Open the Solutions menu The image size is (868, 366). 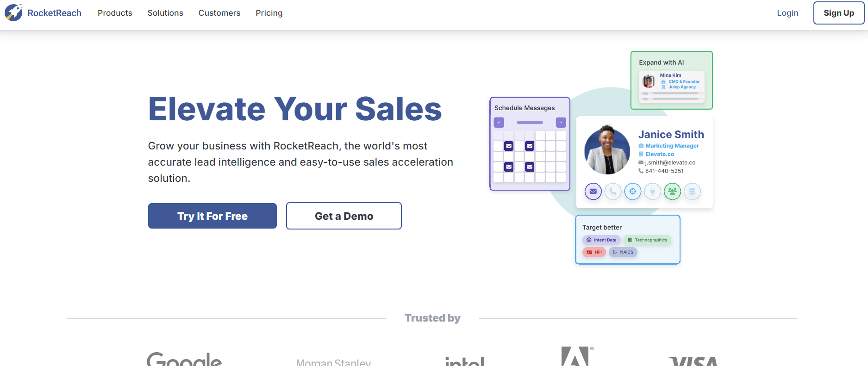(x=165, y=13)
